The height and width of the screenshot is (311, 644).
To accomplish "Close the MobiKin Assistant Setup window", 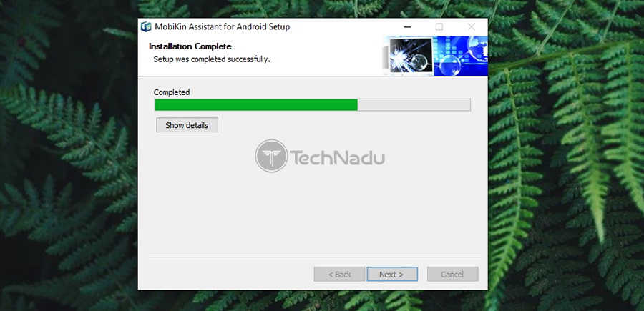I will click(472, 27).
